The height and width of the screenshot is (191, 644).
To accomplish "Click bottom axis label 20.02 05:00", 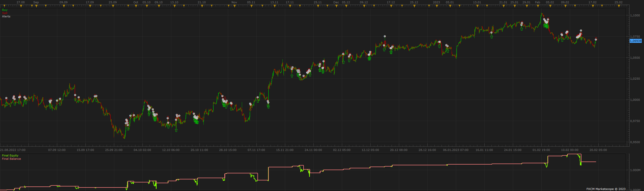I will click(598, 150).
